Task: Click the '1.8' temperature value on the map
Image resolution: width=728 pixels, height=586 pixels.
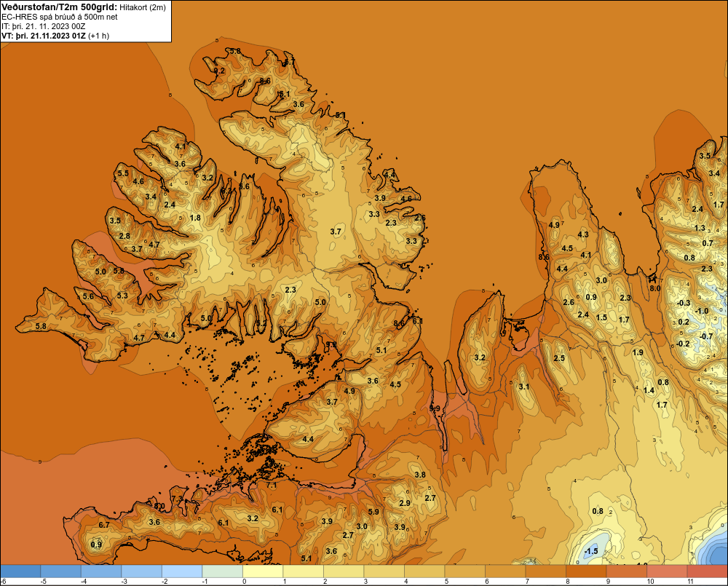Action: tap(195, 218)
